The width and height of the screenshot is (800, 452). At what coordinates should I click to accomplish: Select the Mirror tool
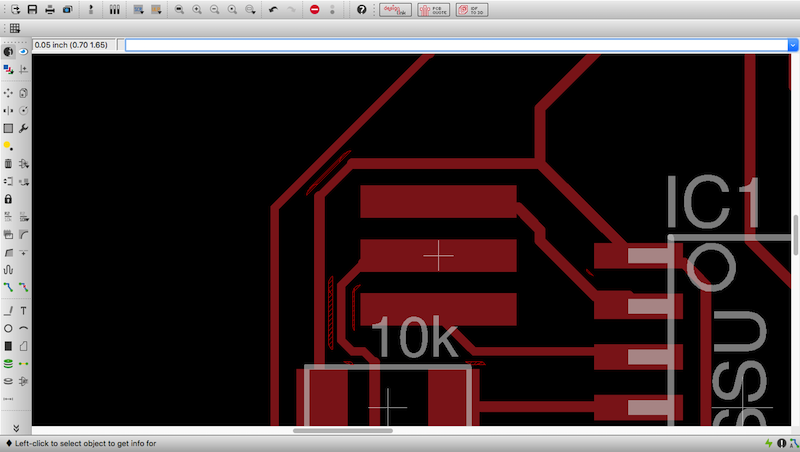[8, 111]
